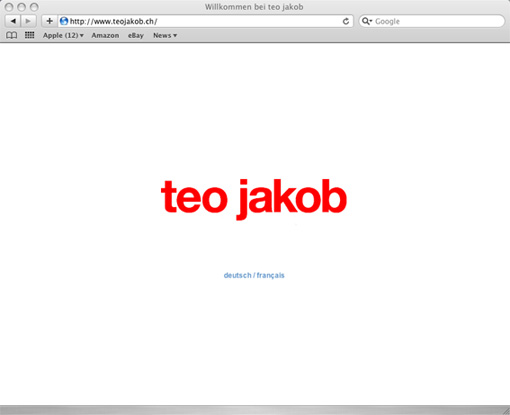Show Top Sites grid icon
This screenshot has width=510, height=415.
point(30,35)
